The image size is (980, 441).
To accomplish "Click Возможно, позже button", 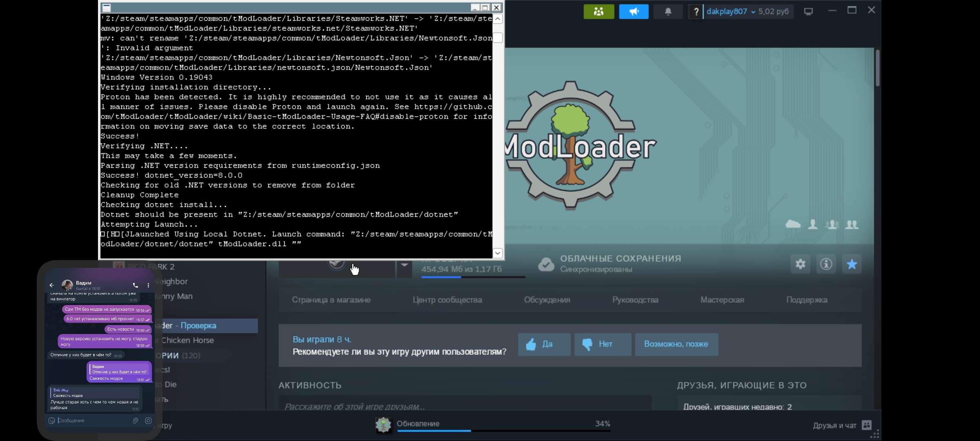I will [676, 344].
